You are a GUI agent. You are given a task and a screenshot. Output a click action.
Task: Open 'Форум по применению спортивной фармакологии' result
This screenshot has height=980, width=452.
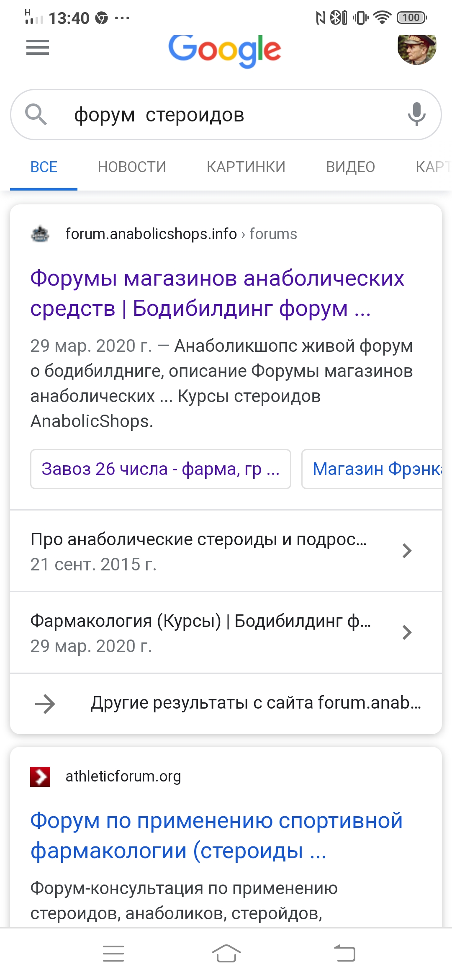tap(216, 836)
